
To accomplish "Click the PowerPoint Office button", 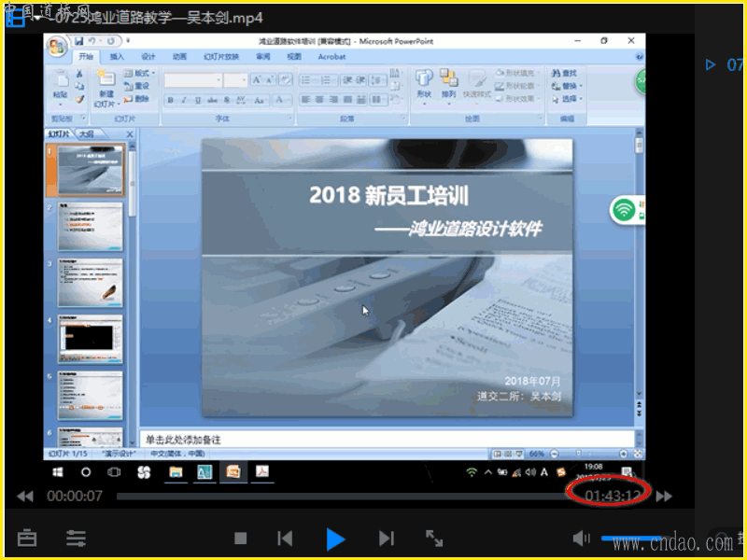I will pos(57,47).
